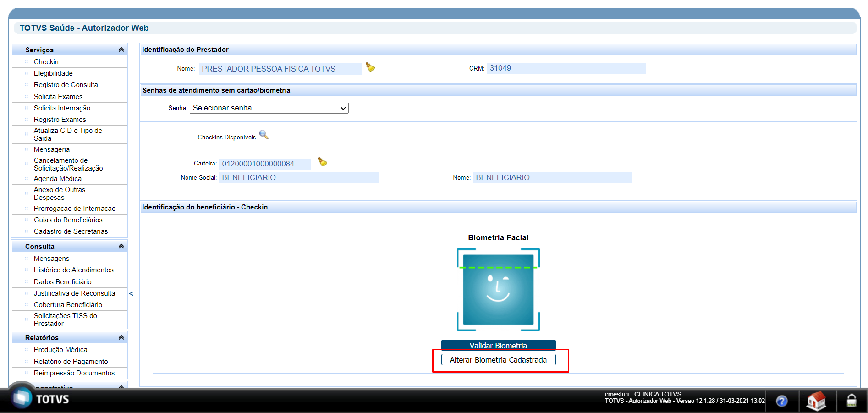Click the Serviços section header
Image resolution: width=868 pixels, height=413 pixels.
tap(70, 50)
